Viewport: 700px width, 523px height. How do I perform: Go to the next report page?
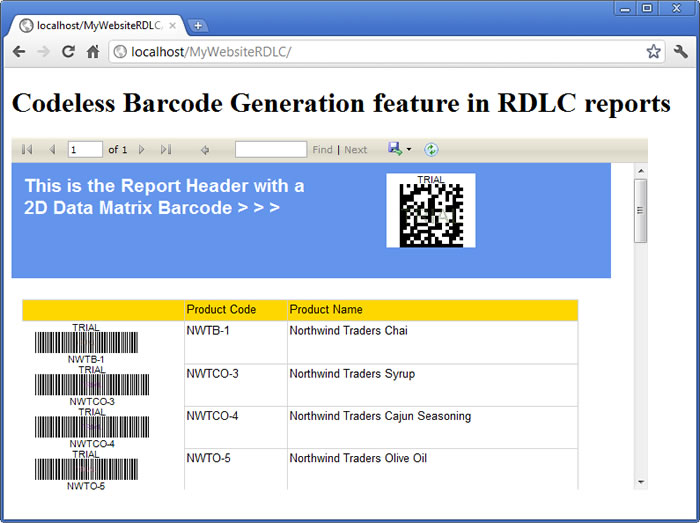(142, 149)
